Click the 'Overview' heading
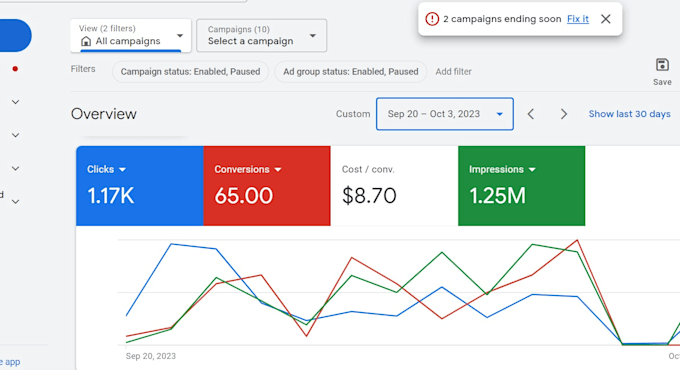680x370 pixels. click(104, 114)
